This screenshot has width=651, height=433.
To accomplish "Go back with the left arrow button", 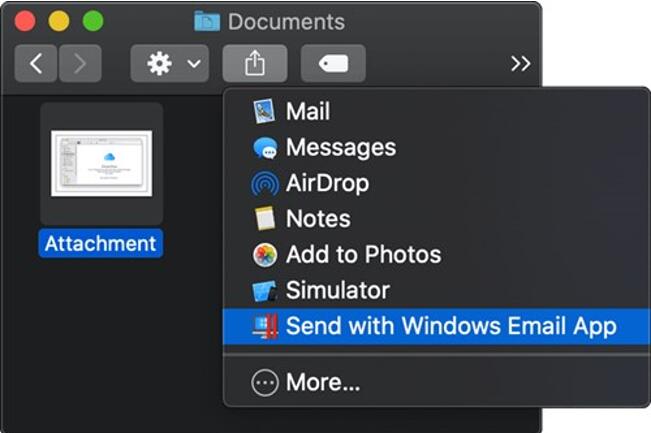I will coord(36,64).
